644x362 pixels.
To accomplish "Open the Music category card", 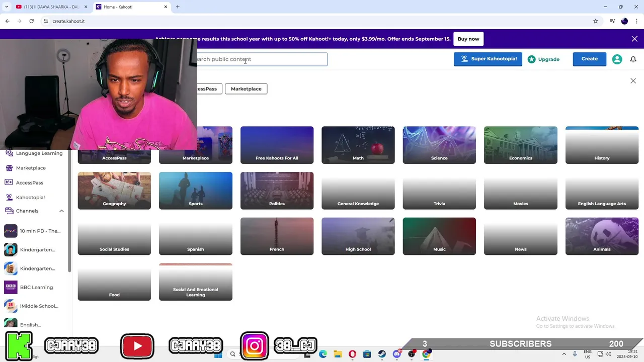I will [x=439, y=236].
